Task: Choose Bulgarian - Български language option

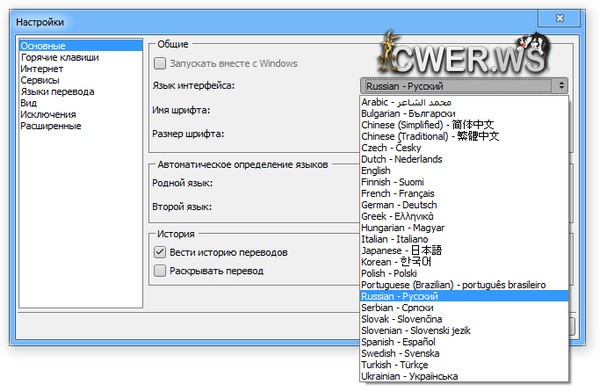Action: [464, 114]
